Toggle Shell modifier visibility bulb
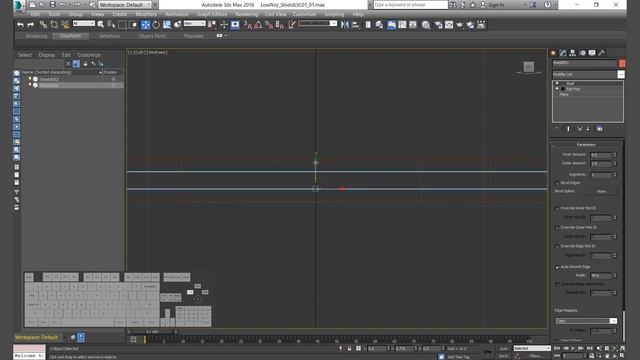This screenshot has height=360, width=640. point(557,84)
